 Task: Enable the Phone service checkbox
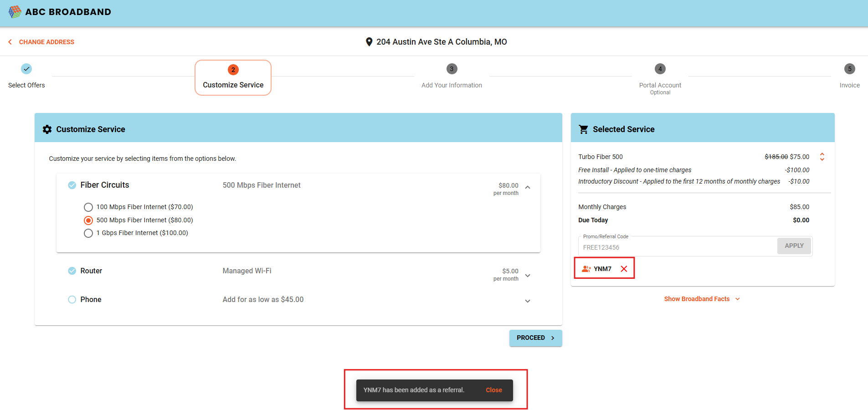[72, 299]
